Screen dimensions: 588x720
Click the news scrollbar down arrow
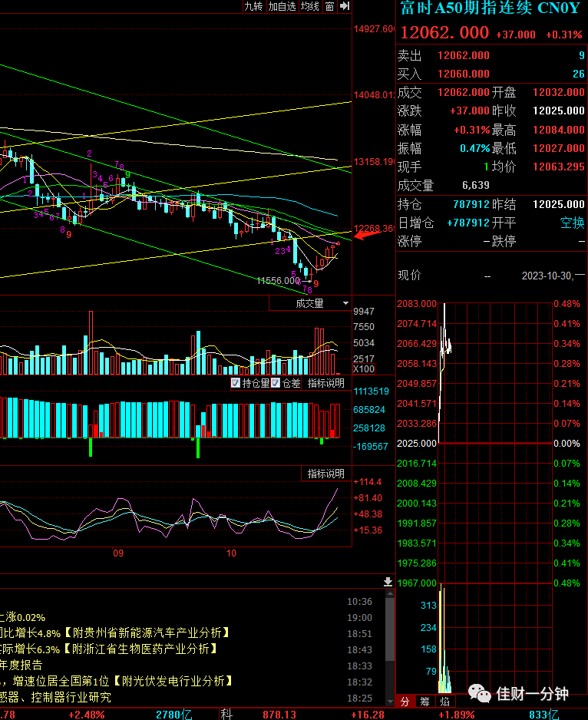390,702
